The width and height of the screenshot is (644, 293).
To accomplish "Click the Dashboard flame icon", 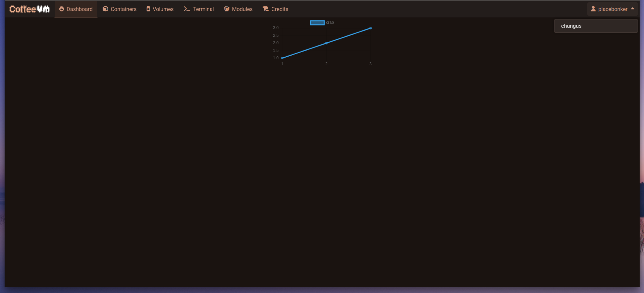I will click(x=62, y=9).
